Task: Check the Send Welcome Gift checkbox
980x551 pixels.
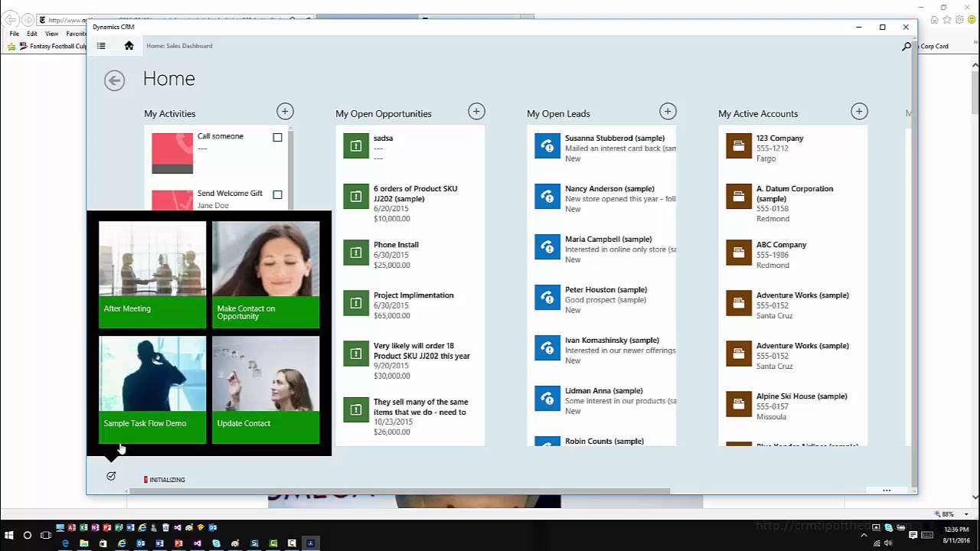Action: (x=277, y=194)
